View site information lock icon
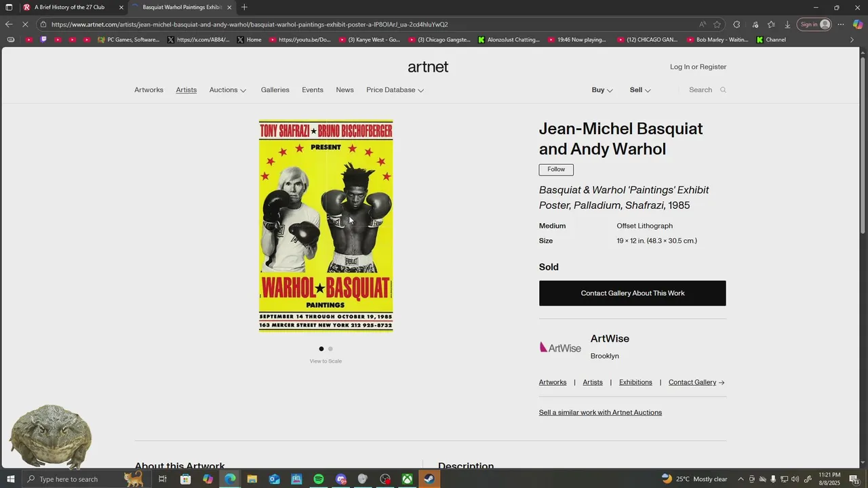868x488 pixels. 43,24
